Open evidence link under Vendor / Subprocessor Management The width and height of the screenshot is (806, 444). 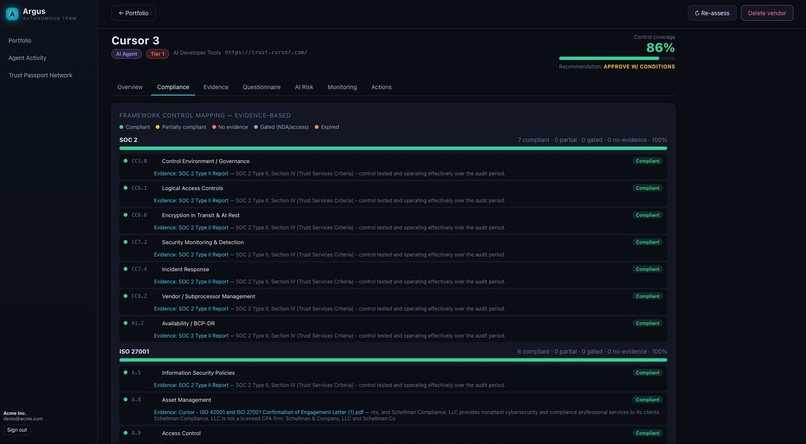click(191, 309)
